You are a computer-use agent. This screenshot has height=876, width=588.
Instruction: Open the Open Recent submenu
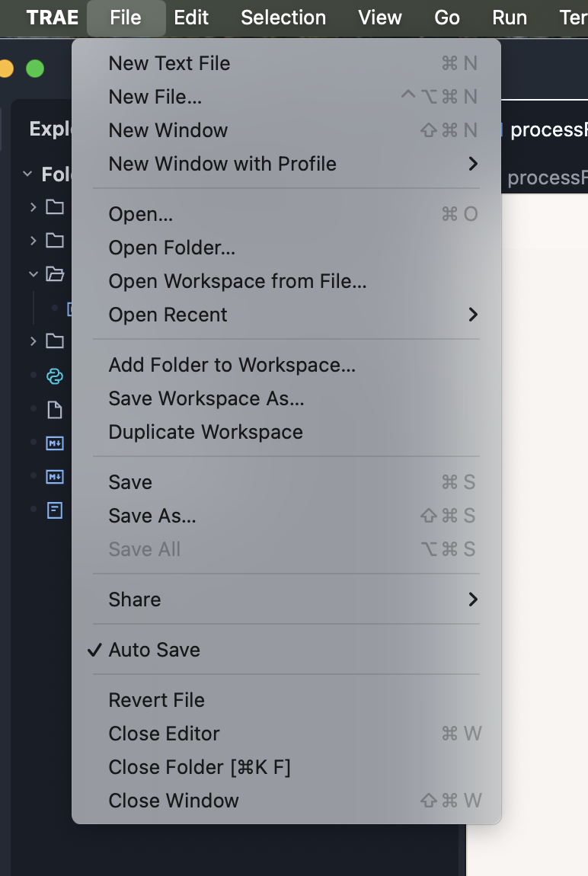coord(169,315)
